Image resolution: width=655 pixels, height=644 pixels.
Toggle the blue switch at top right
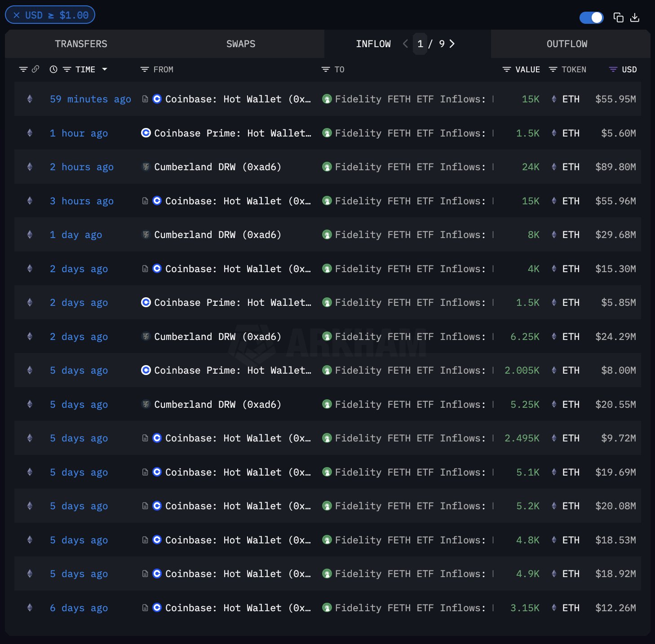(x=591, y=18)
